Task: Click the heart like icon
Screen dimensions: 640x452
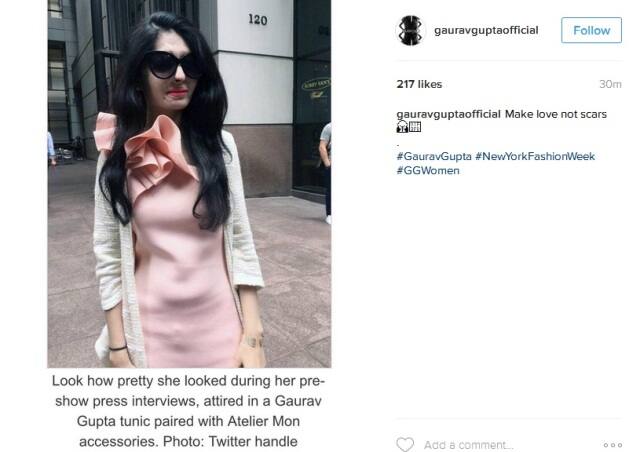Action: coord(405,444)
